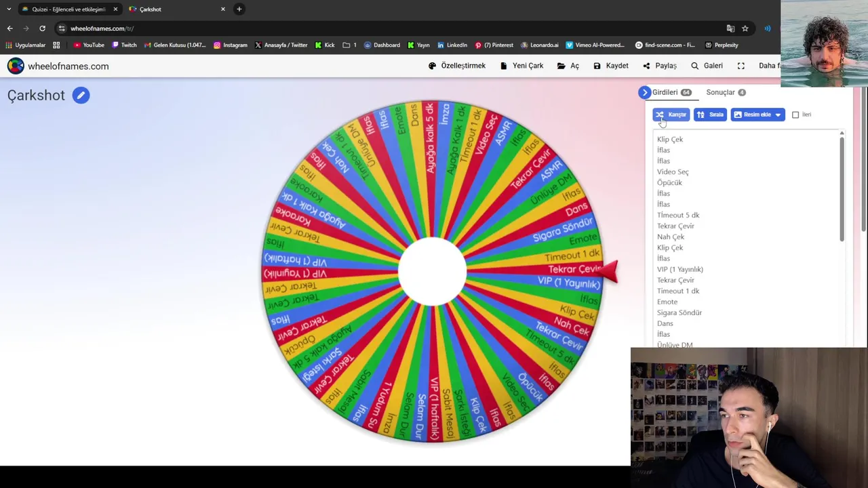The width and height of the screenshot is (868, 488).
Task: Shuffle entries with Karıştır button
Action: (x=671, y=115)
